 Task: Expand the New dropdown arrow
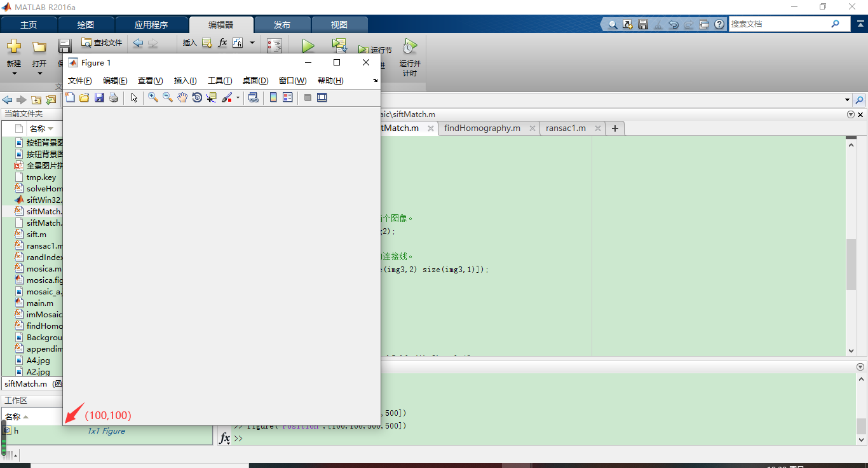click(x=14, y=73)
